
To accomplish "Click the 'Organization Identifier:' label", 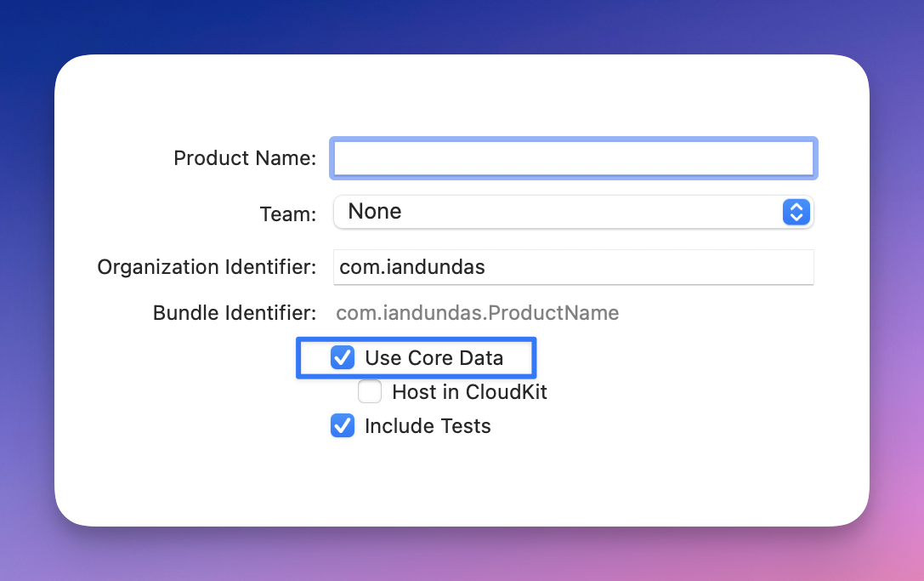I will click(207, 267).
